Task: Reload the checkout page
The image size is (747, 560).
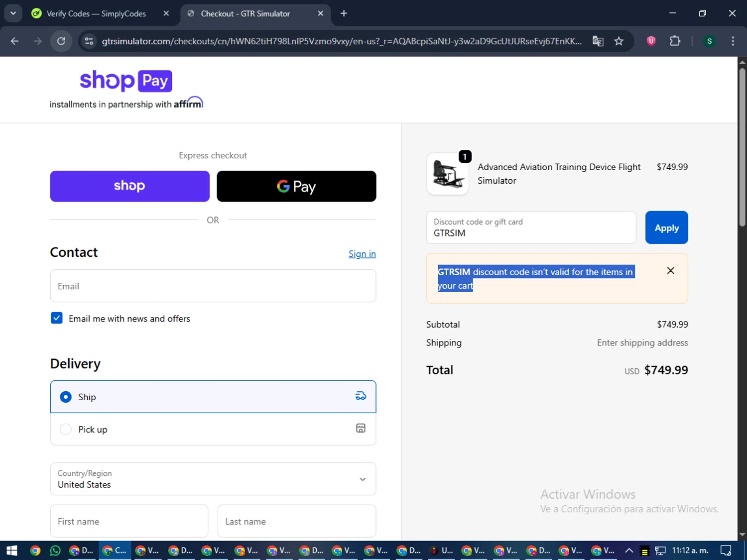Action: pyautogui.click(x=61, y=41)
